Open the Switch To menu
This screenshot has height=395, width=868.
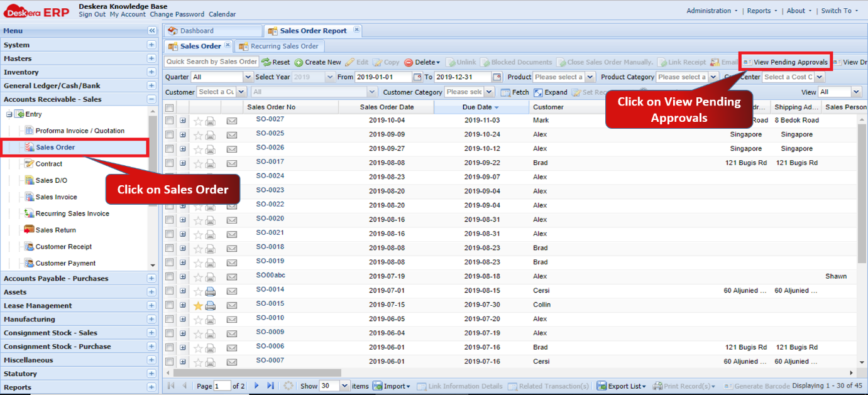(x=840, y=11)
